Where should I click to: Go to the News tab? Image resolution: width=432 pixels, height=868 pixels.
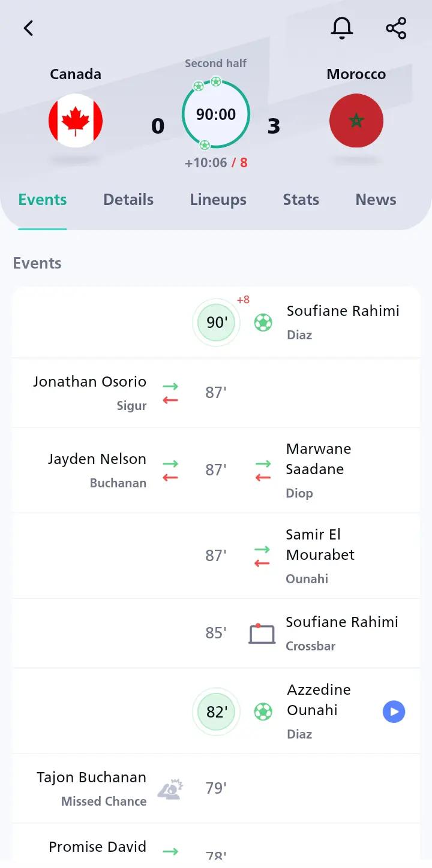[376, 200]
